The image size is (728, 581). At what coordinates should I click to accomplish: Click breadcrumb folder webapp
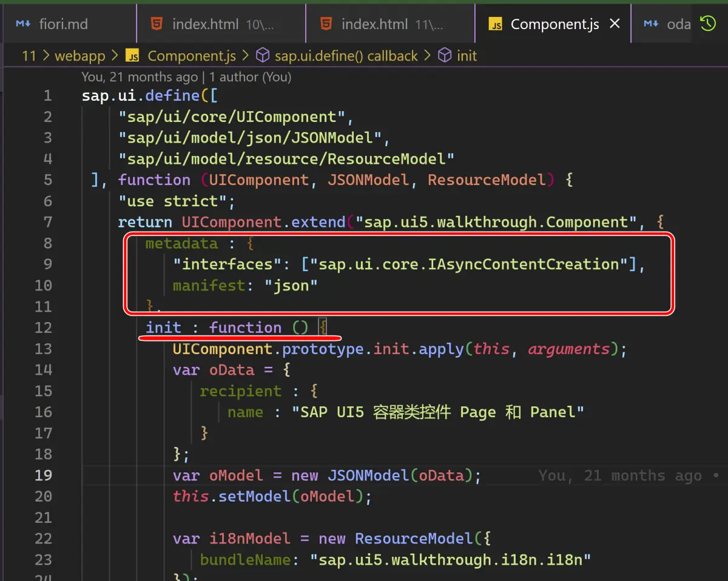(80, 56)
